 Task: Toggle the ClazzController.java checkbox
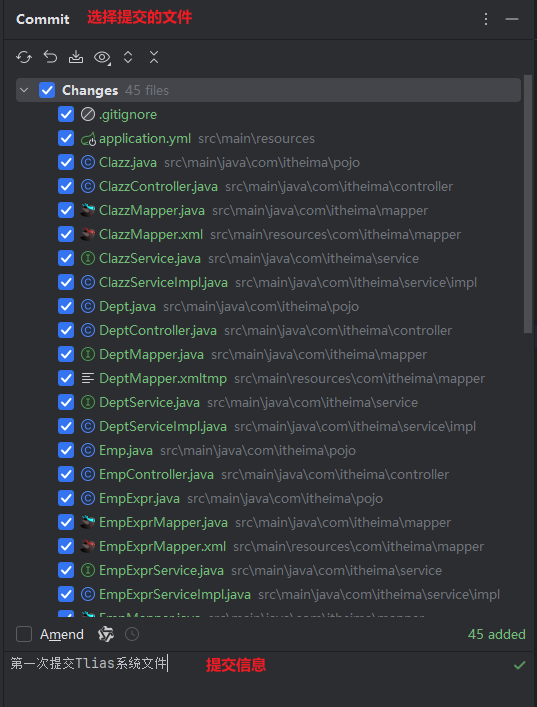click(x=66, y=186)
